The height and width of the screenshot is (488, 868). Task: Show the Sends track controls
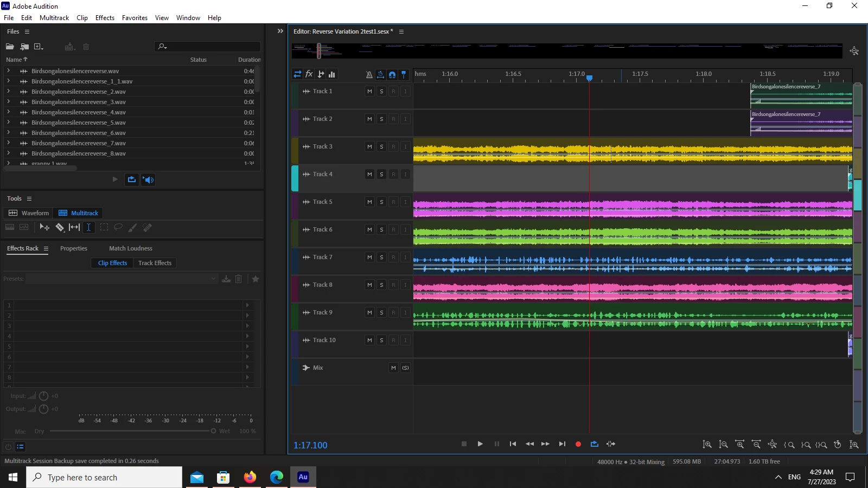(321, 74)
